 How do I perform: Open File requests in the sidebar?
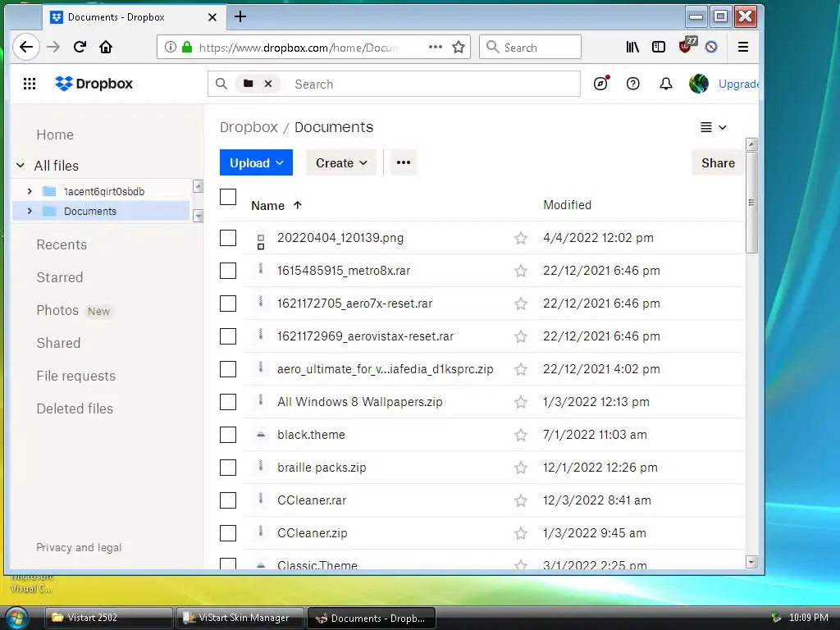(x=76, y=376)
